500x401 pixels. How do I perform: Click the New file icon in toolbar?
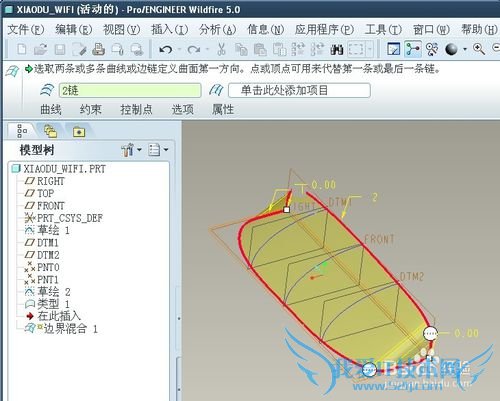(x=22, y=50)
